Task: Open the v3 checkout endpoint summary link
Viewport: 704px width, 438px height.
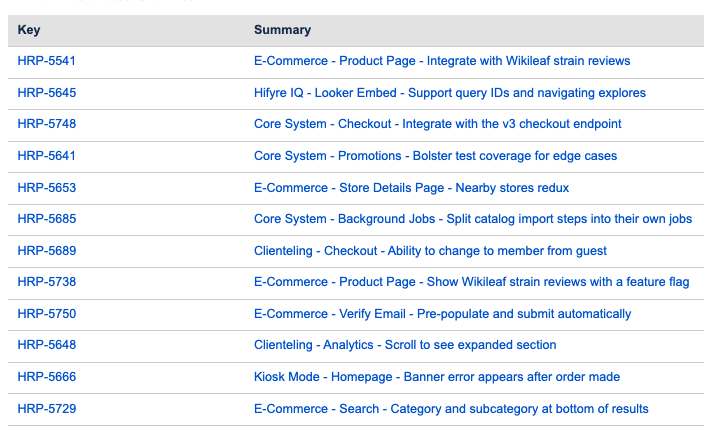Action: (437, 124)
